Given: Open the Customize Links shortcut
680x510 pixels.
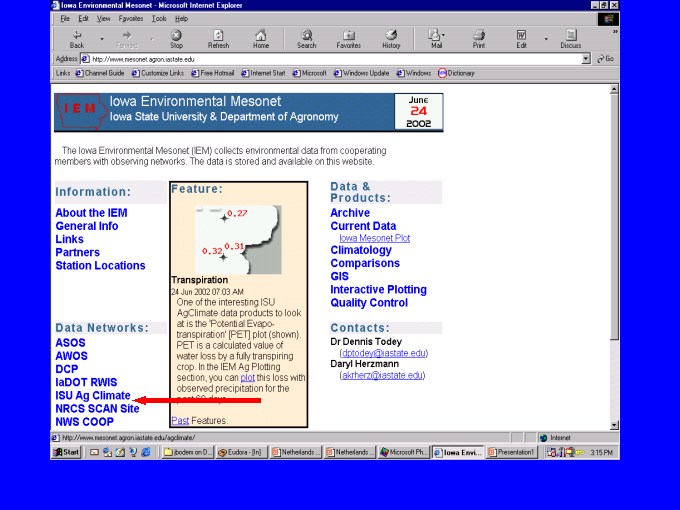Looking at the screenshot, I should pos(158,73).
